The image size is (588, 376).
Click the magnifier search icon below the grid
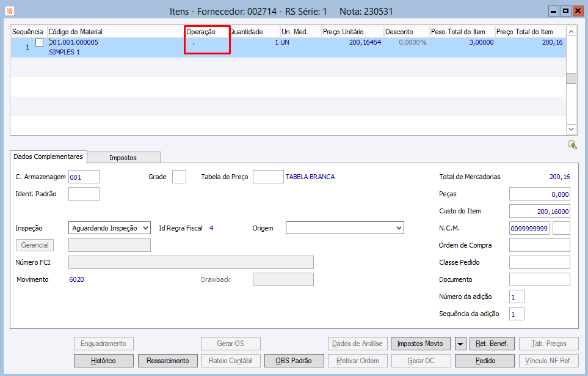[572, 145]
